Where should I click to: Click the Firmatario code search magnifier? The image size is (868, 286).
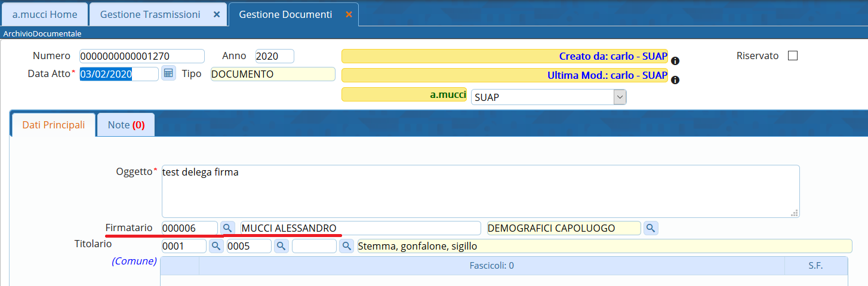227,228
